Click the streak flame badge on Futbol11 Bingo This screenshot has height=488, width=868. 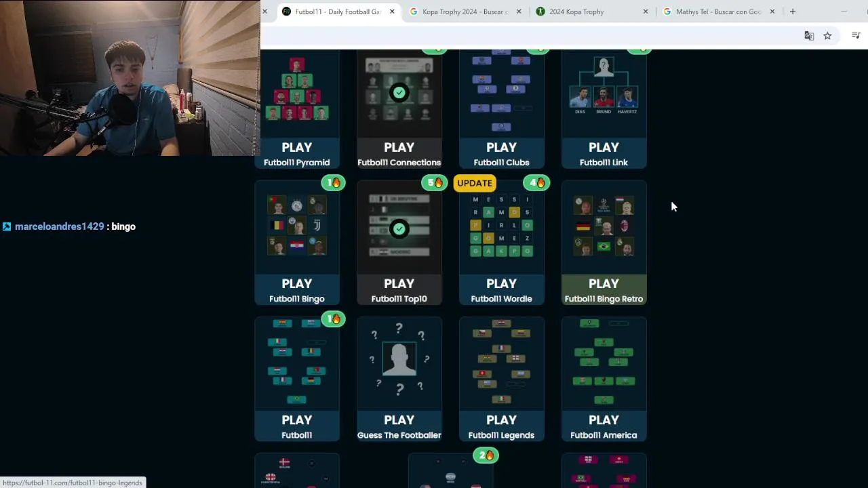click(333, 182)
